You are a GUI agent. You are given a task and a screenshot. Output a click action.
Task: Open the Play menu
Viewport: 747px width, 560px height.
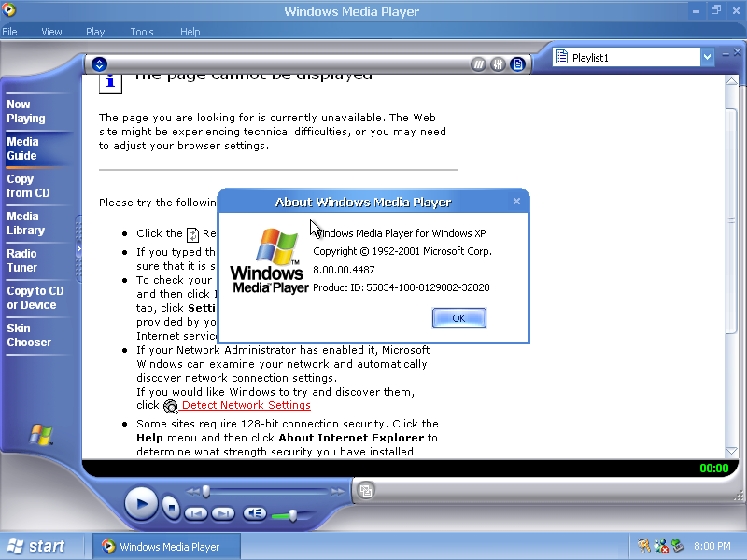click(x=95, y=32)
